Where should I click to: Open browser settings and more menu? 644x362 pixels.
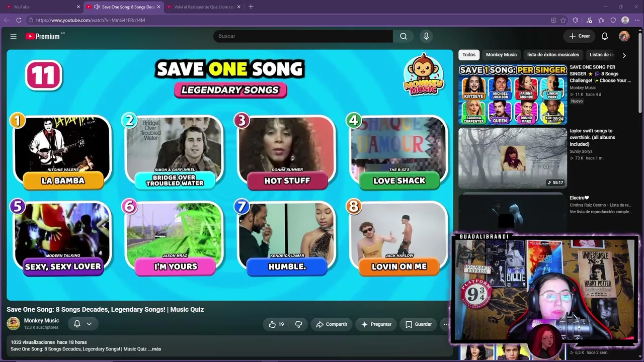[637, 20]
